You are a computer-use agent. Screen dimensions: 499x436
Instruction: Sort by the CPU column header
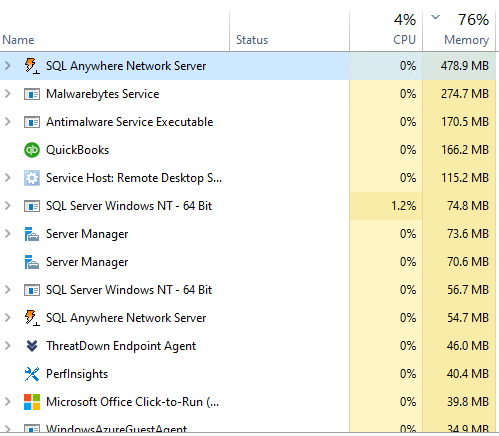click(x=404, y=40)
